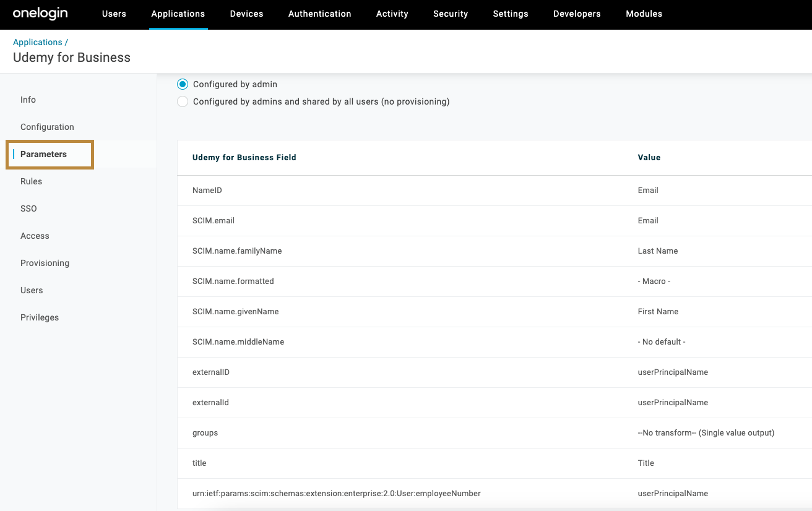Open the NameID parameter row

[207, 191]
